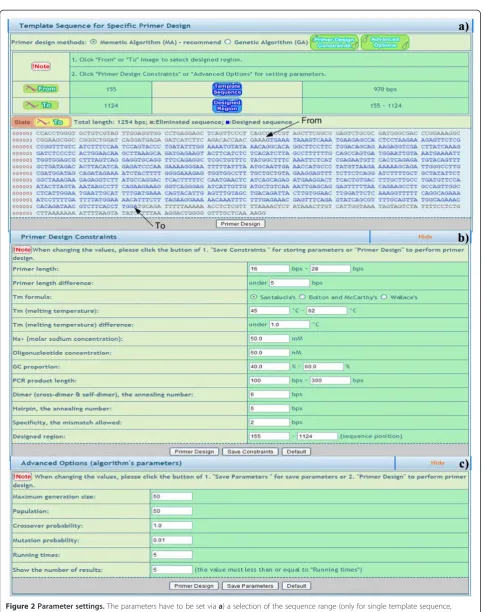The width and height of the screenshot is (483, 612).
Task: Click Oligonucleotide concentration field
Action: pyautogui.click(x=269, y=352)
